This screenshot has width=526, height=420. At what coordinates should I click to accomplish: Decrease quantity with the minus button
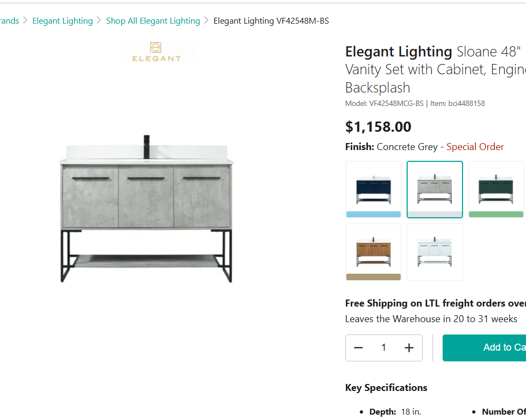[x=359, y=348]
